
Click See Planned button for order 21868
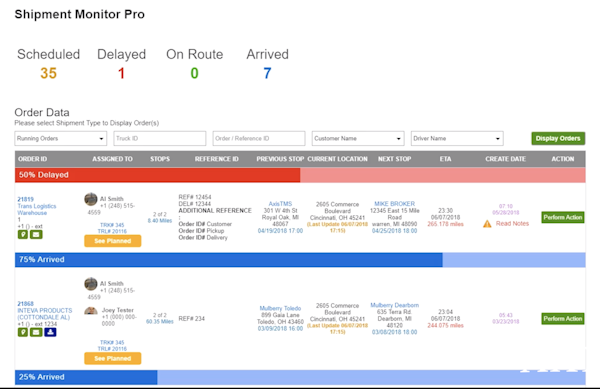[112, 358]
